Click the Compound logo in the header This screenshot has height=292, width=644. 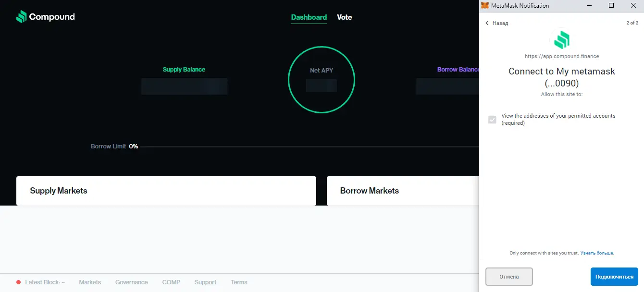click(46, 17)
